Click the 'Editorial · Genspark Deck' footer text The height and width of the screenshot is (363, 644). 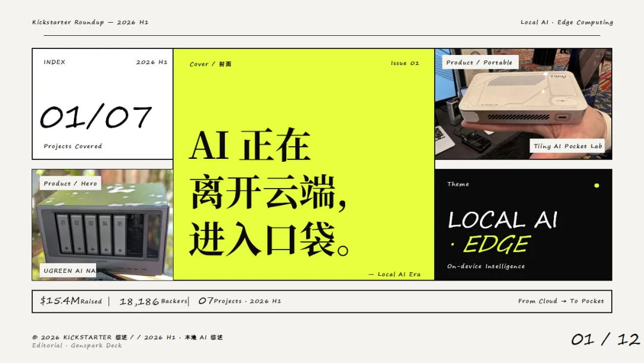click(x=77, y=346)
